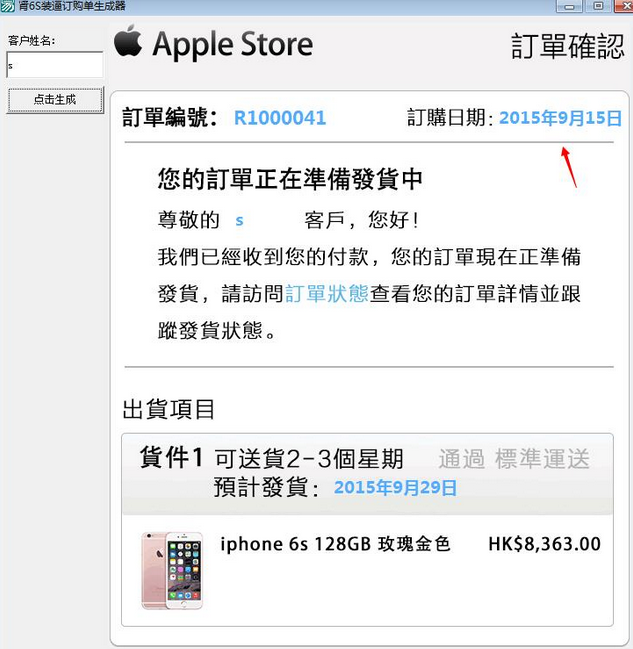Select the iPhone 6s product thumbnail
This screenshot has height=649, width=633.
[172, 571]
